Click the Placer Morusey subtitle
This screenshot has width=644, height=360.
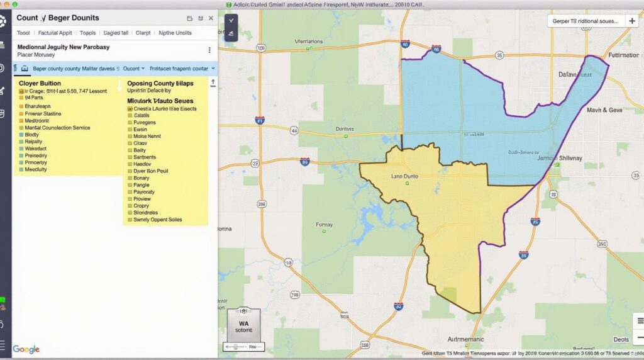[36, 55]
